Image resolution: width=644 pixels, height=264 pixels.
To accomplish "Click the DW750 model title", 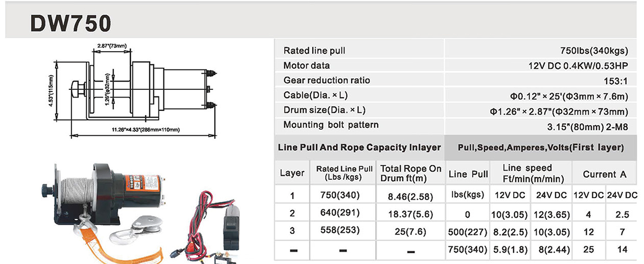I will (71, 22).
